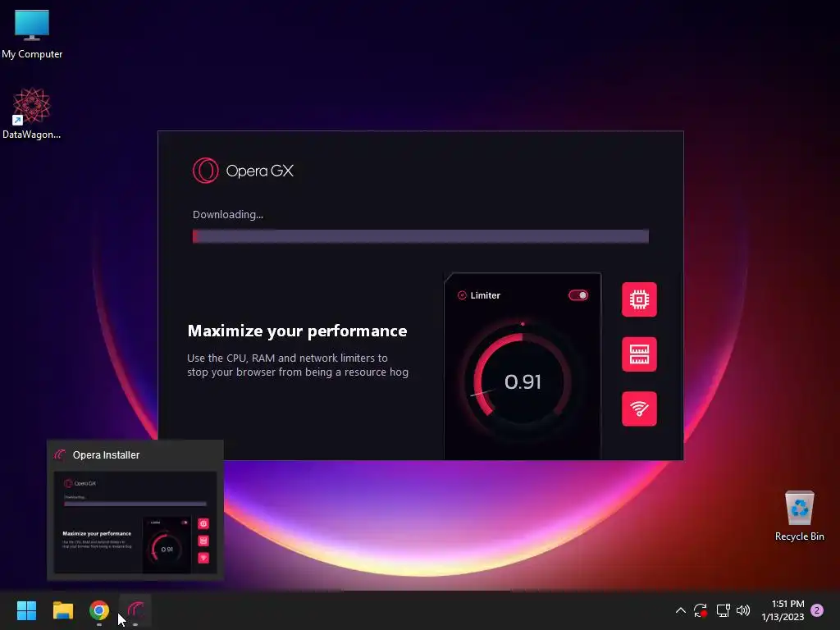Select the My Computer desktop icon

tap(32, 34)
